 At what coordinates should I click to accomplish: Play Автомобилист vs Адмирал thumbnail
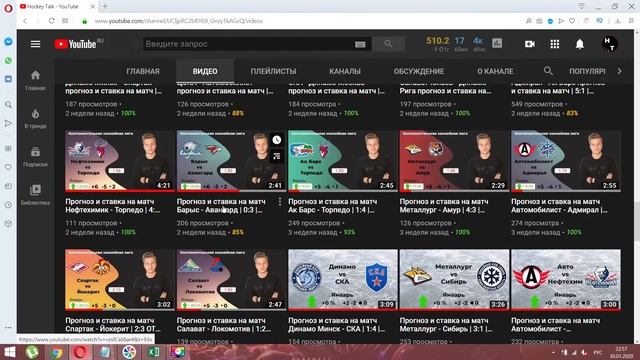(x=566, y=161)
